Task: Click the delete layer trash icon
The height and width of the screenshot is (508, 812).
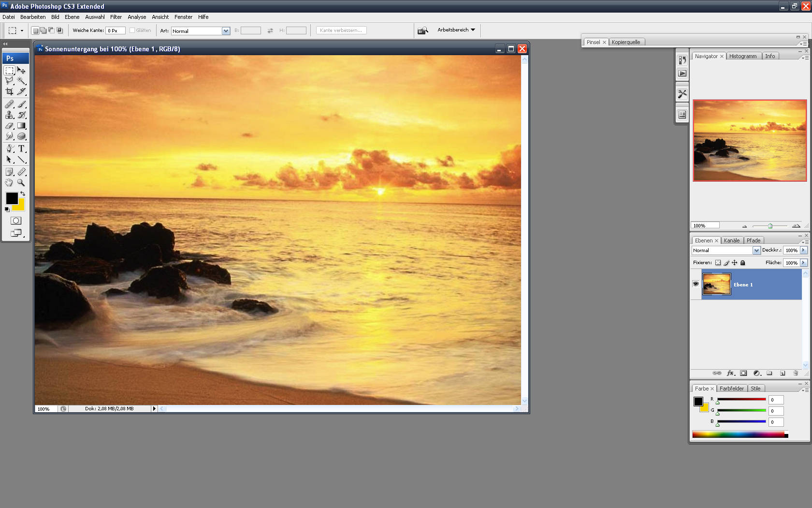Action: (795, 373)
